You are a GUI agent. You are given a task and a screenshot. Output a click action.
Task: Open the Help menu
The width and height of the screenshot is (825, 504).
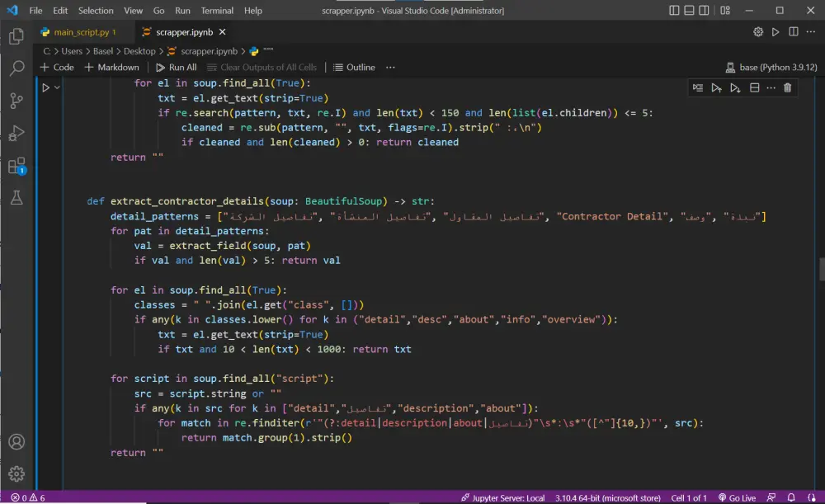253,11
